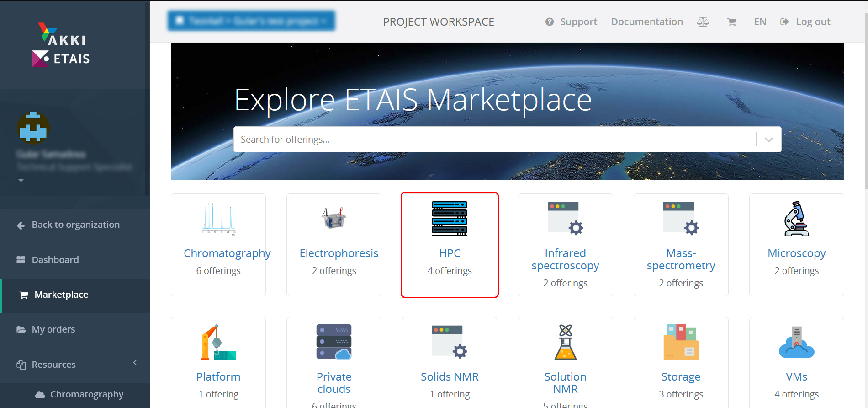Open the Private clouds category link
The image size is (868, 408).
point(334,383)
